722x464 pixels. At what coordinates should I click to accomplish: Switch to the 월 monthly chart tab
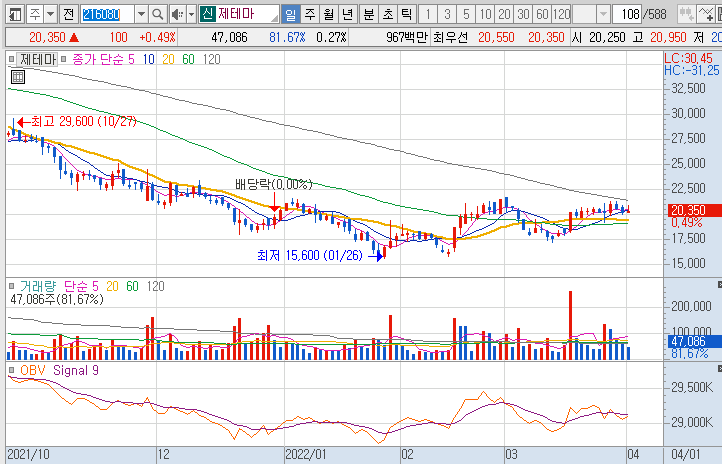[328, 15]
